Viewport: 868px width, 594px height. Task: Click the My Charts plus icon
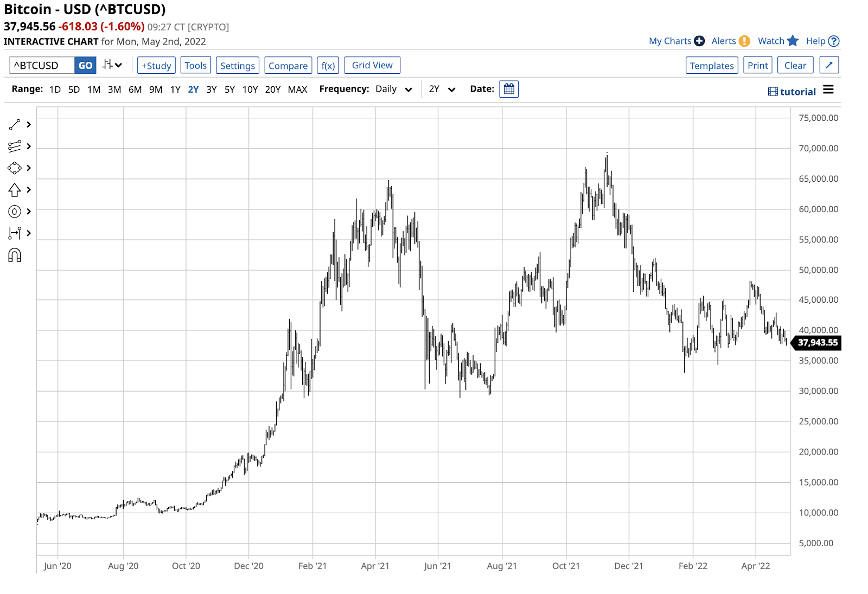click(699, 41)
